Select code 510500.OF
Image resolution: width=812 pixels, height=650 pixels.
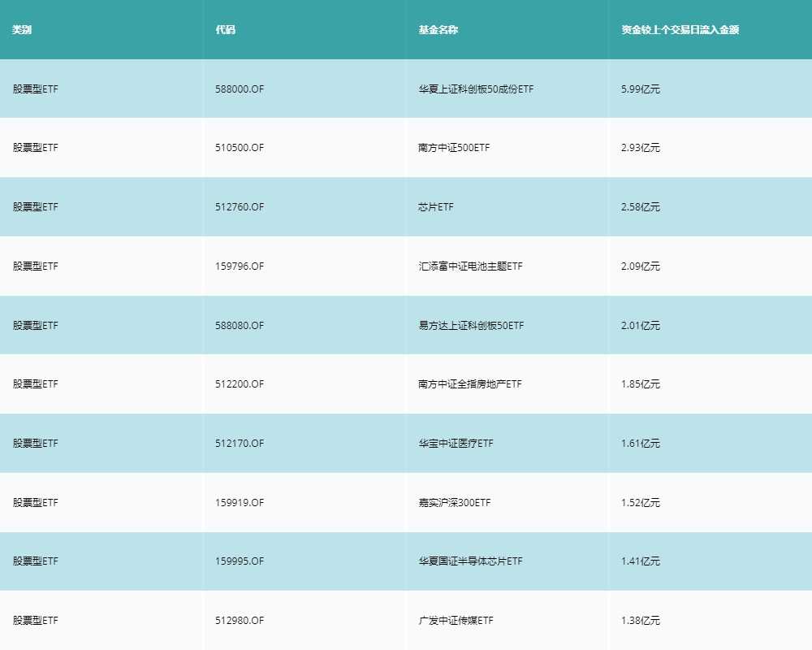[240, 148]
